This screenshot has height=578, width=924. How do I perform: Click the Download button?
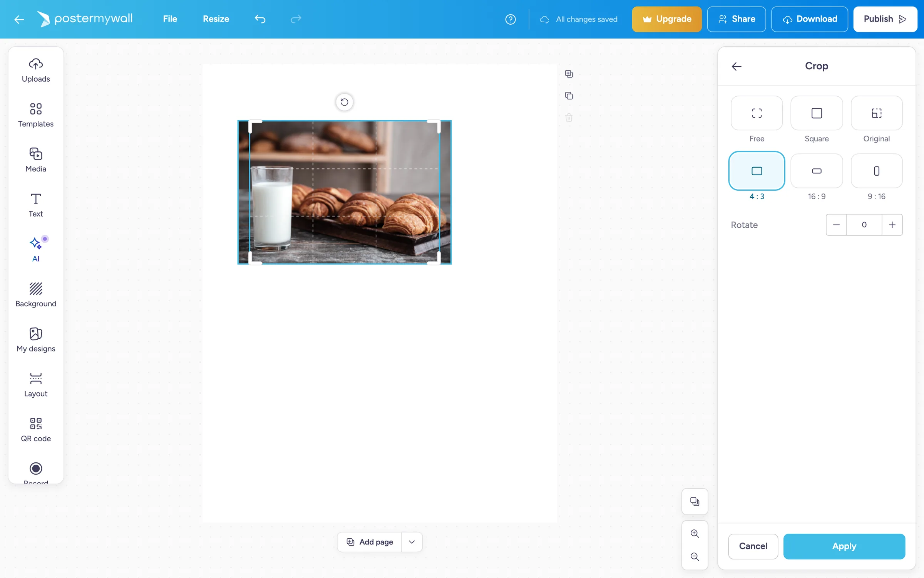click(x=809, y=19)
